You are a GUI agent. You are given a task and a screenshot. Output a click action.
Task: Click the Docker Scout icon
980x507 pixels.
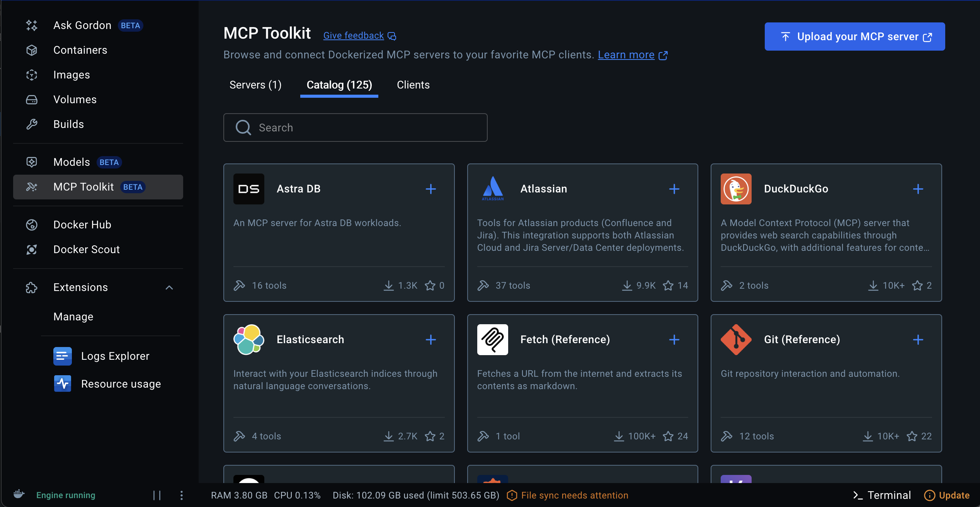[x=32, y=250]
